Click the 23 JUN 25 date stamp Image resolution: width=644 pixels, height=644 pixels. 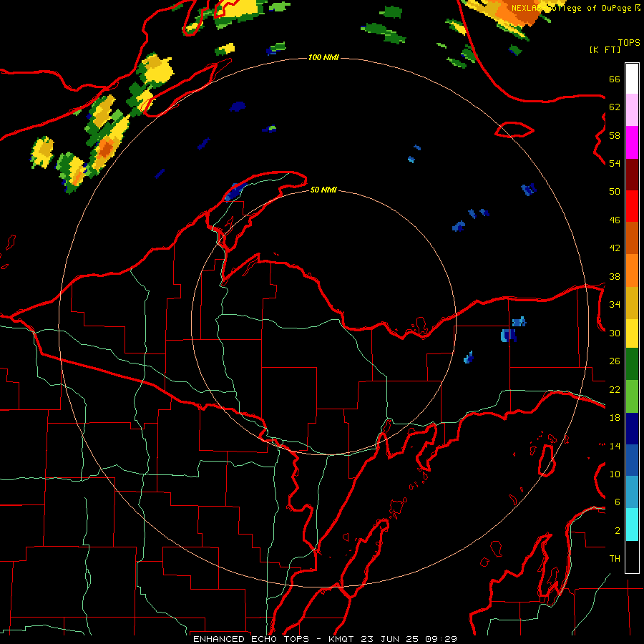[x=390, y=639]
